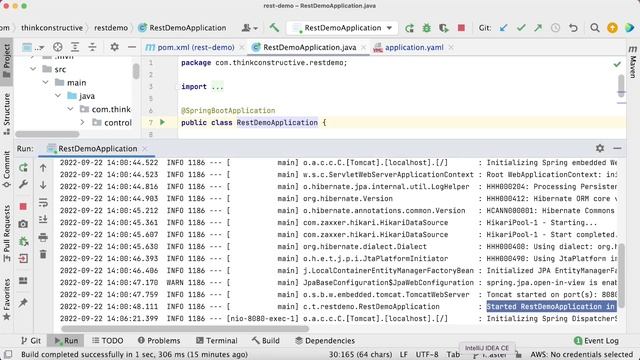The image size is (640, 360).
Task: Expand all in Project panel
Action: click(x=75, y=47)
